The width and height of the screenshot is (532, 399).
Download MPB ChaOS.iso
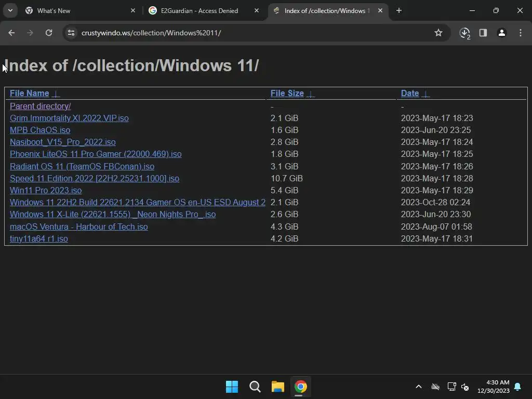40,130
